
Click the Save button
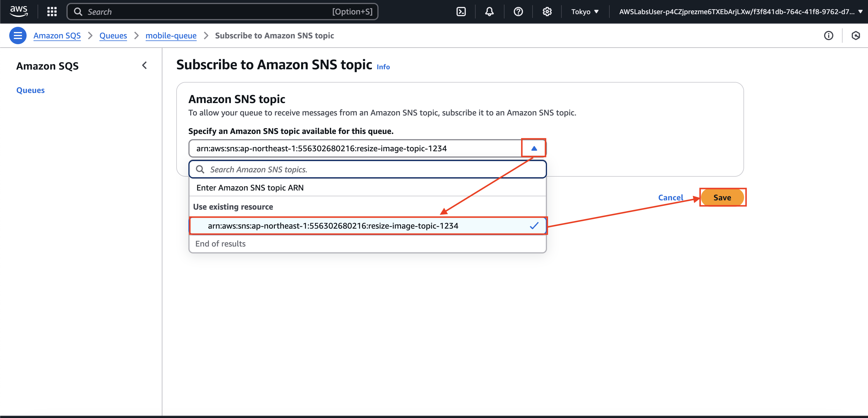[x=722, y=197]
